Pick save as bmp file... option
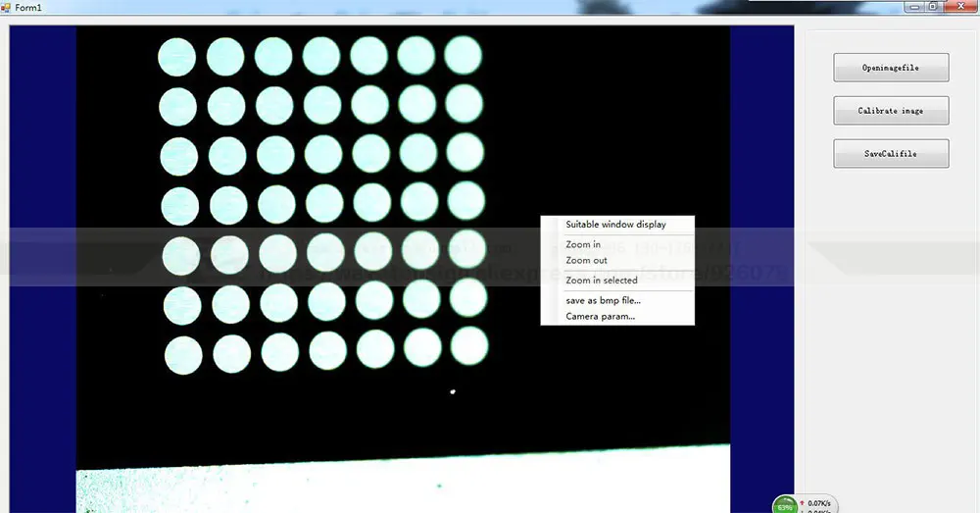980x513 pixels. 616,300
